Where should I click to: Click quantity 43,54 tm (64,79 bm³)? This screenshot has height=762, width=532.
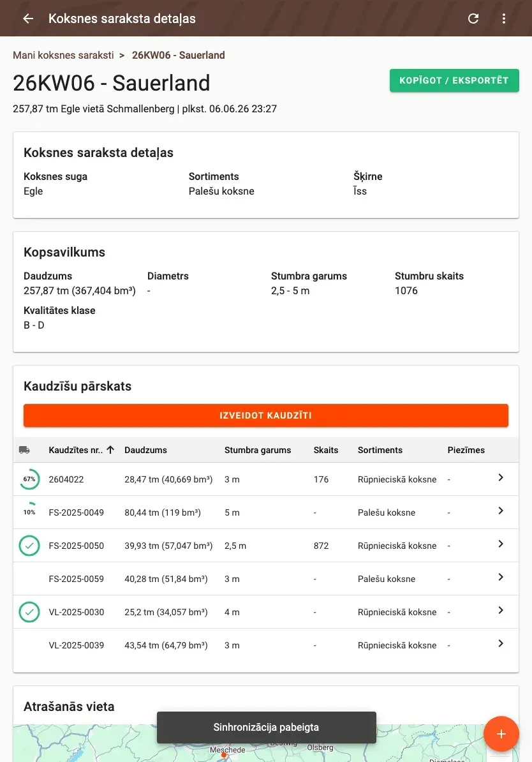pyautogui.click(x=166, y=645)
